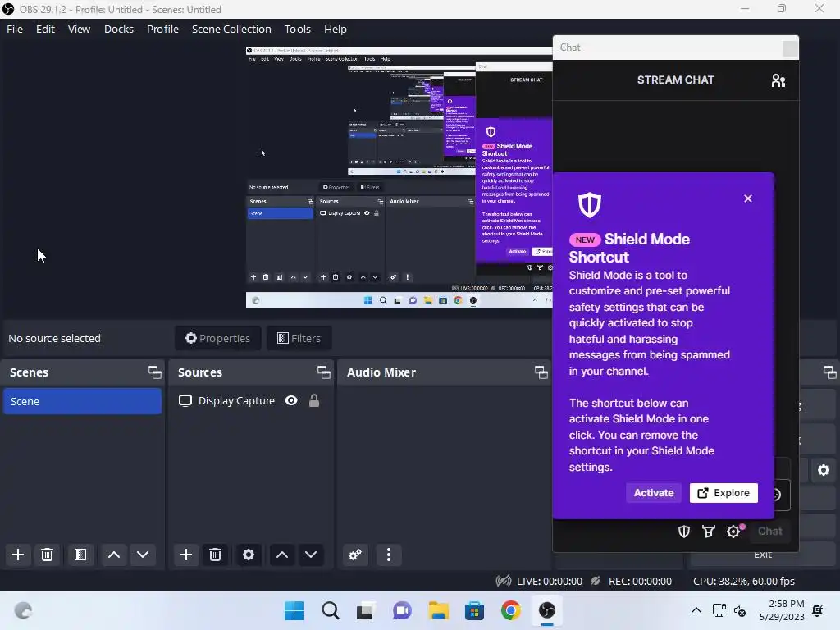This screenshot has height=630, width=840.
Task: Add a new scene with plus icon
Action: click(18, 555)
